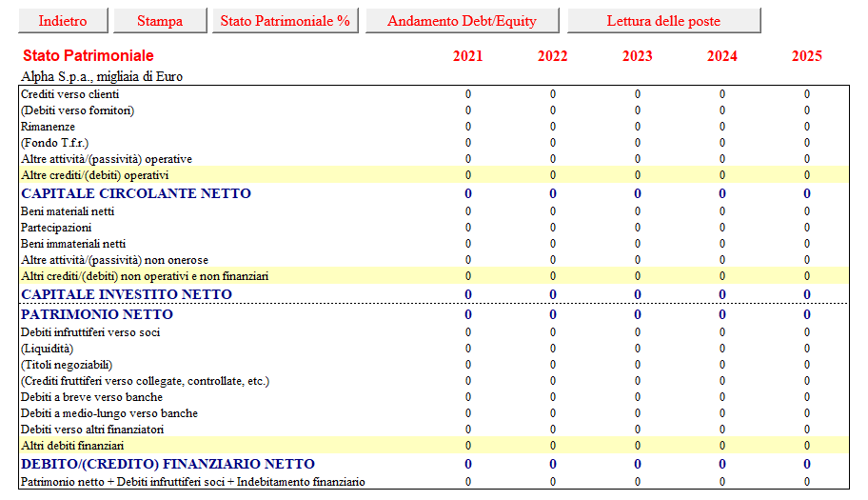The width and height of the screenshot is (868, 500).
Task: Select (Debiti verso fornitori) row label
Action: pos(77,110)
